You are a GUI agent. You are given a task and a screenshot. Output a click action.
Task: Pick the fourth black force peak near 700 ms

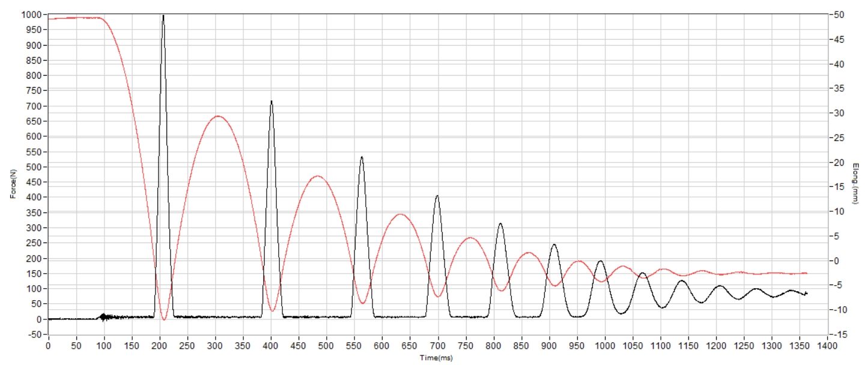[437, 196]
